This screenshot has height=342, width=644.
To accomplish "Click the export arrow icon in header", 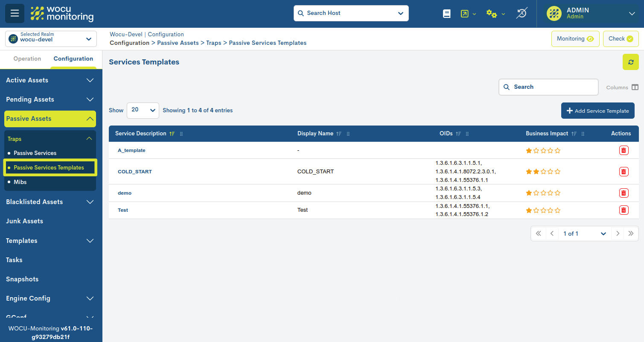I will tap(464, 14).
